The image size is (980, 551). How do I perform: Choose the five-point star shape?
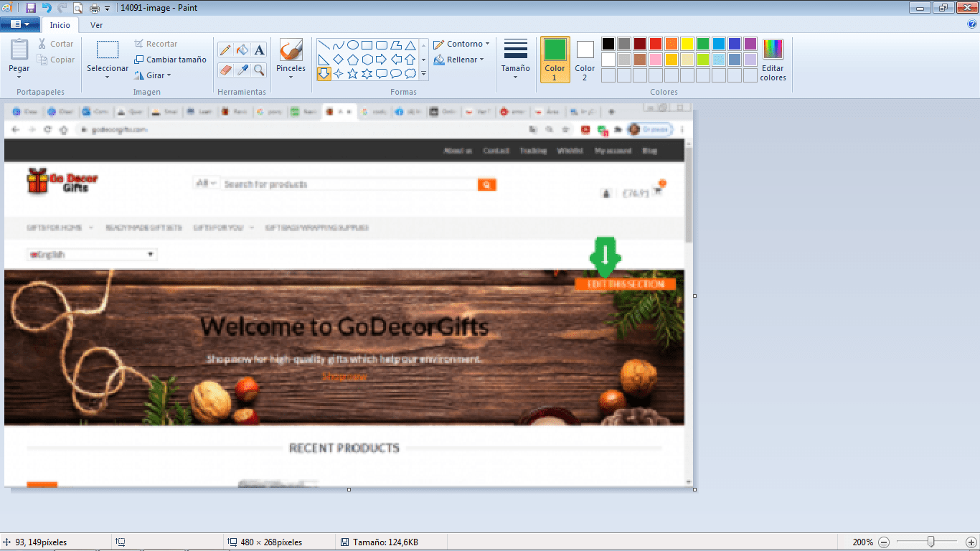[353, 74]
